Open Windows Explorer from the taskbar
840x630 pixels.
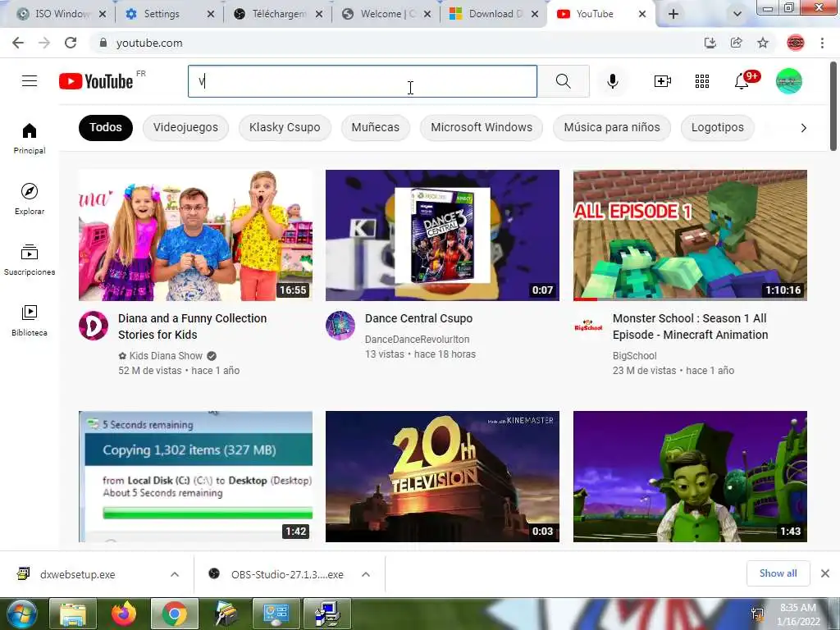(73, 614)
